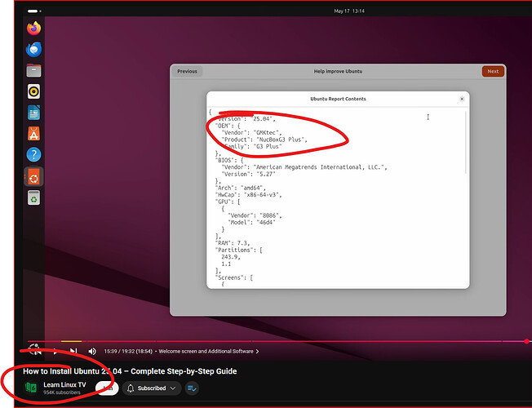Open the Learn Linux TV channel avatar
This screenshot has height=408, width=532.
[x=31, y=388]
